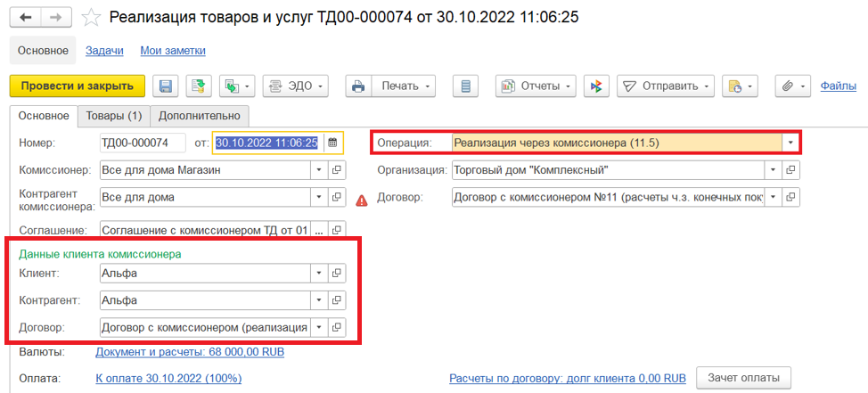Click Зачет оплаты button
868x393 pixels.
pyautogui.click(x=743, y=378)
